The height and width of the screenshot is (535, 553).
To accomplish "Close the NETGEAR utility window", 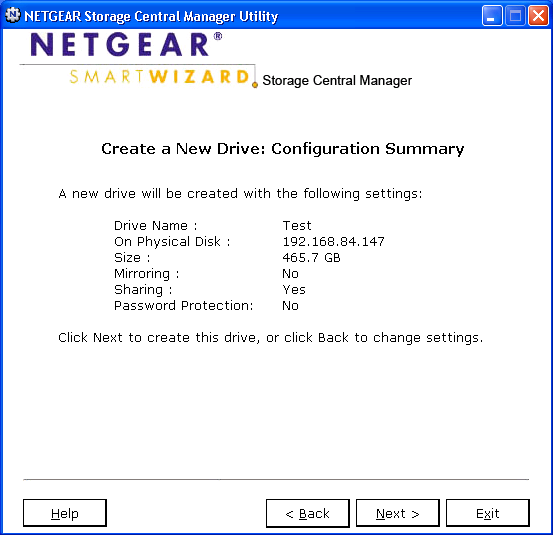I will 538,16.
